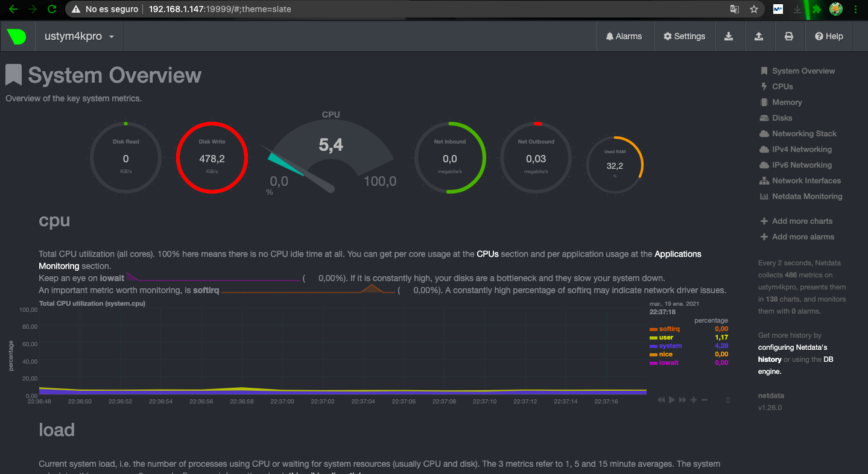Toggle the iowait dimension in chart legend
Viewport: 868px width, 474px height.
[668, 363]
